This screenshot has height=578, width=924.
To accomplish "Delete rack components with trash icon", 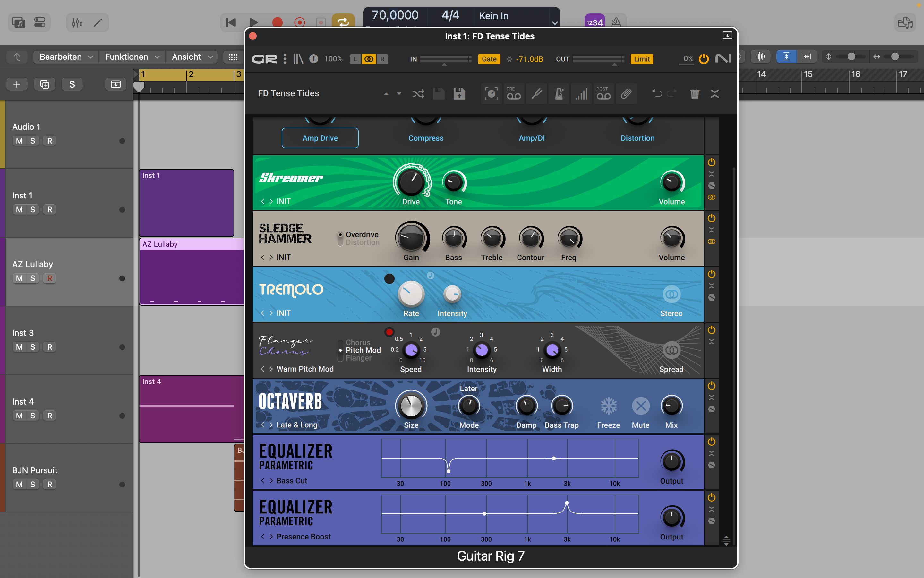I will (x=695, y=94).
